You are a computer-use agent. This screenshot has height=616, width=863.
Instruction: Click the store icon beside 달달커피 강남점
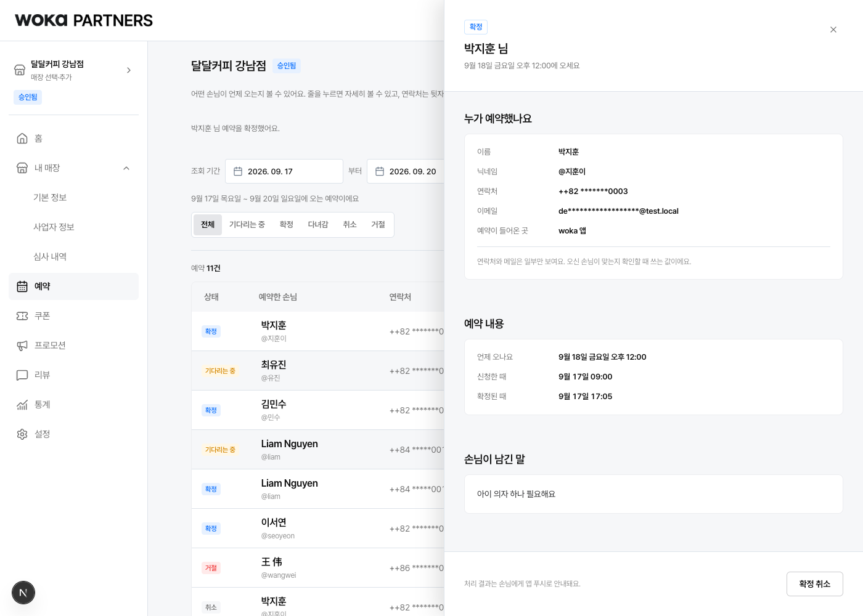[20, 70]
